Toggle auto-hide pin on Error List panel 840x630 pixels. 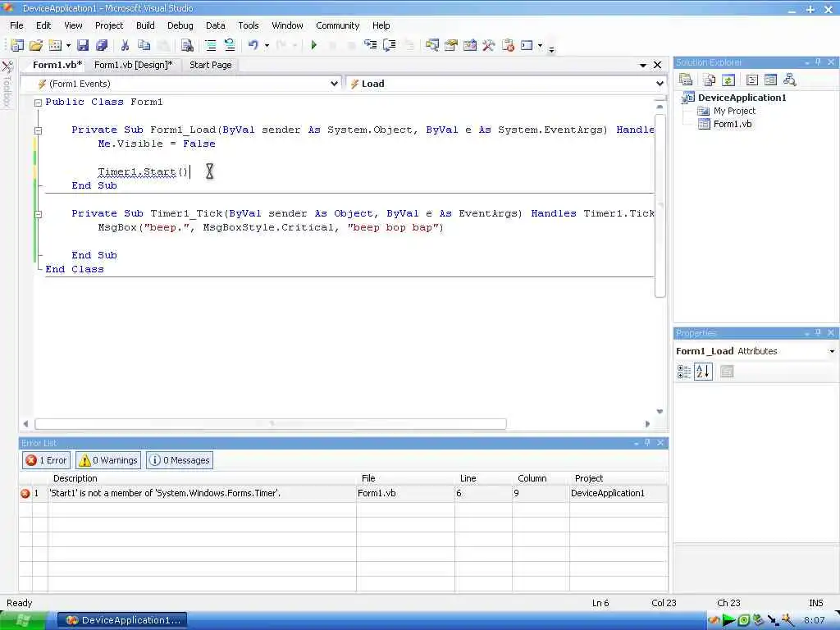click(x=648, y=442)
